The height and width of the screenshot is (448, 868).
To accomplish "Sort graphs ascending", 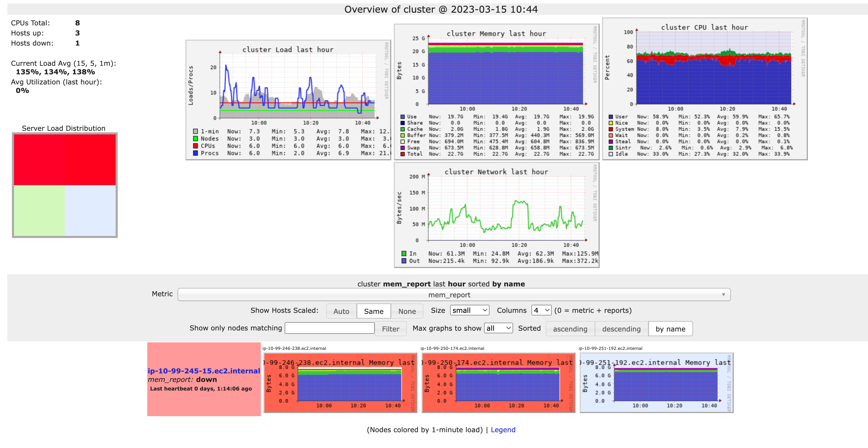I will [570, 329].
